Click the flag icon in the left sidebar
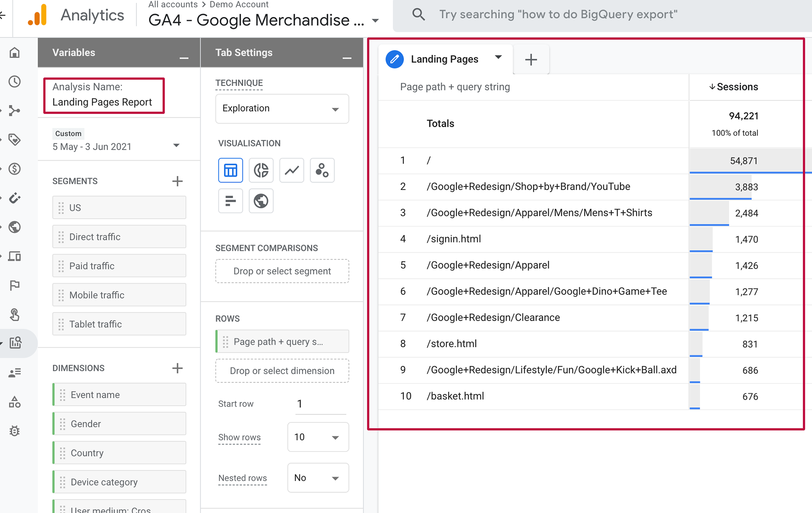 pyautogui.click(x=15, y=285)
